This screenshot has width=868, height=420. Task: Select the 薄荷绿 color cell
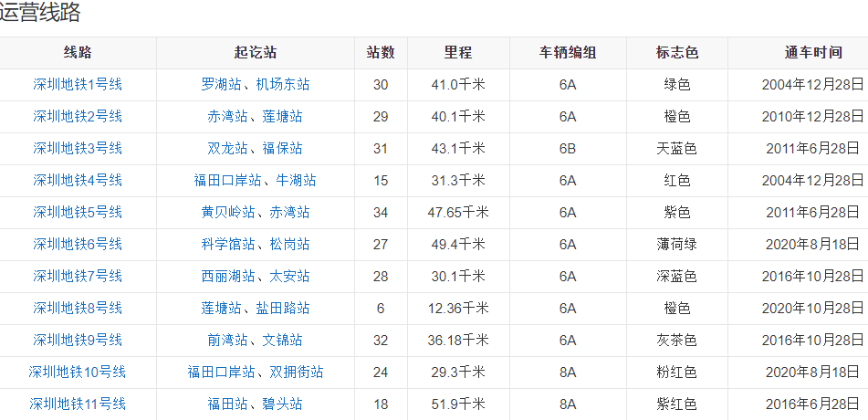[677, 245]
